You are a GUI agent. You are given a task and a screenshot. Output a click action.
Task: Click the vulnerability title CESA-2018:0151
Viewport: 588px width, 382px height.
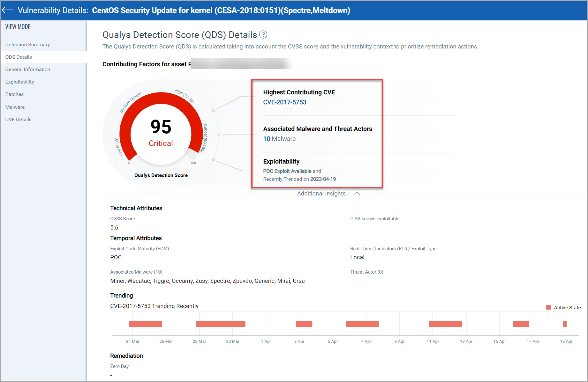(221, 11)
